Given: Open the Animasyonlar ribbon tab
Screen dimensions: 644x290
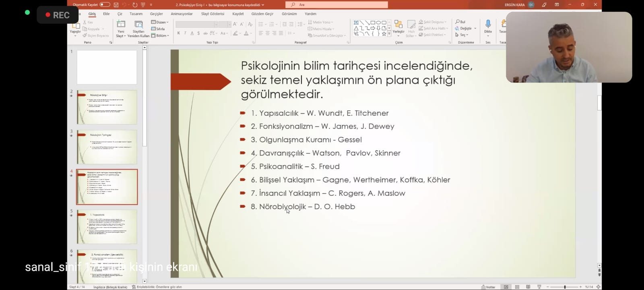Looking at the screenshot, I should 182,14.
